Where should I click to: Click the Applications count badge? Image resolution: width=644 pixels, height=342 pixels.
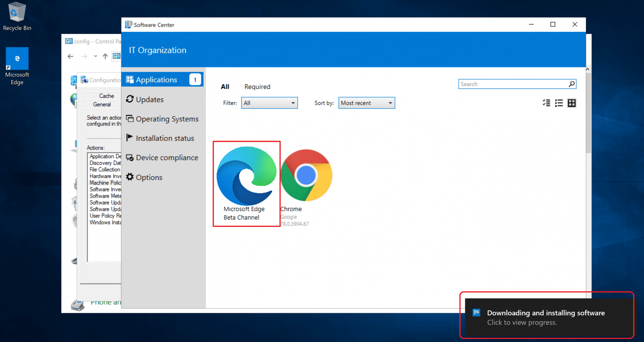(x=195, y=79)
